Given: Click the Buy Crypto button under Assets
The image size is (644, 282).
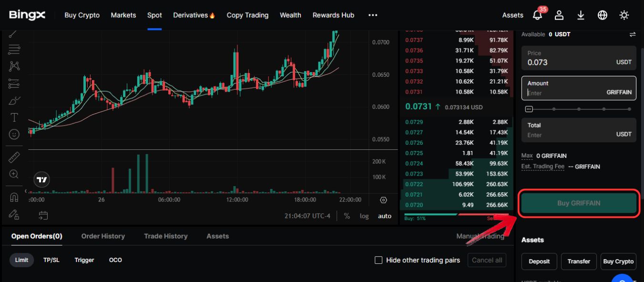Looking at the screenshot, I should pos(618,261).
